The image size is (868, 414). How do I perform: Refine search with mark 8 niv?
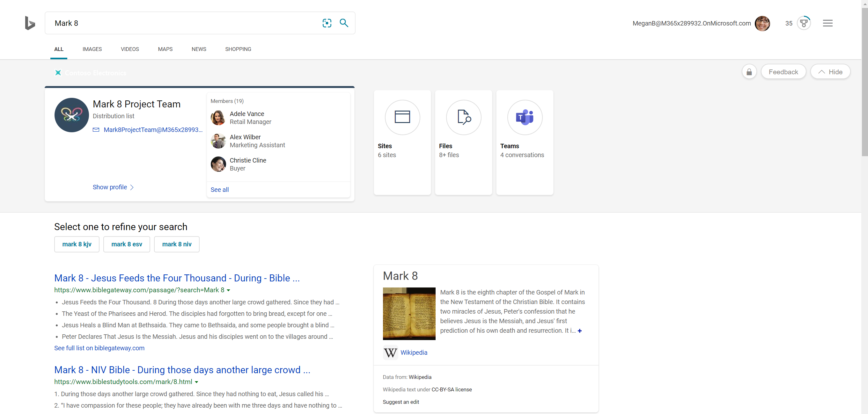pyautogui.click(x=177, y=244)
